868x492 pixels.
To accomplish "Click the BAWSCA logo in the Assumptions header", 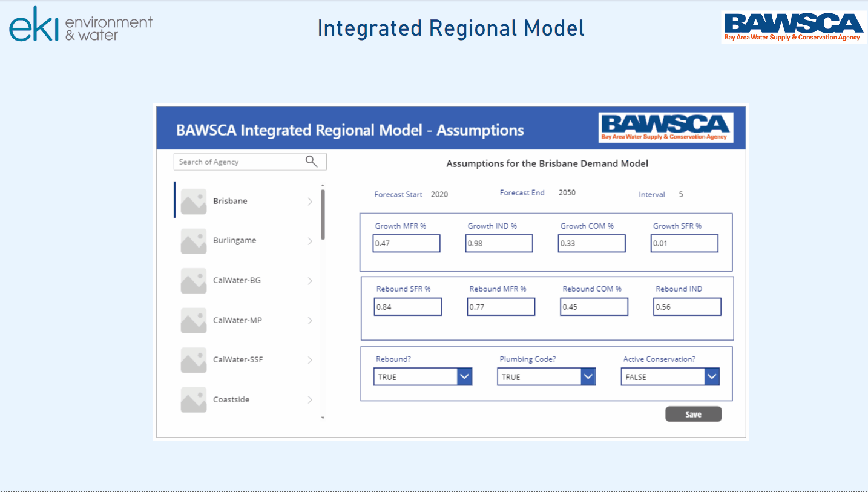I will click(x=666, y=128).
